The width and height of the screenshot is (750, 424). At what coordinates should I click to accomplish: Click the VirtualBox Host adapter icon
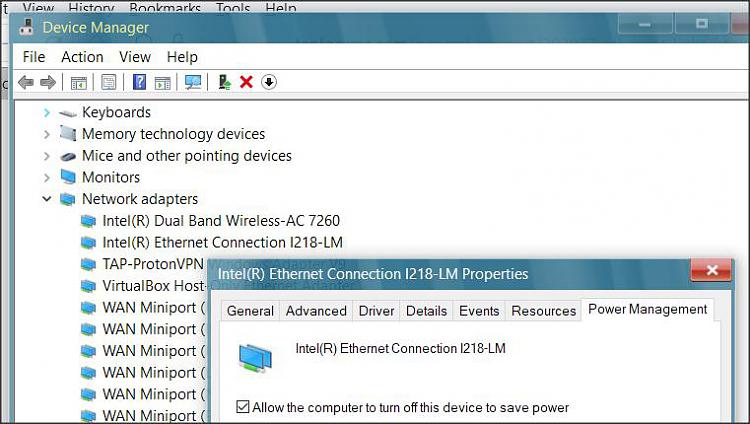88,286
